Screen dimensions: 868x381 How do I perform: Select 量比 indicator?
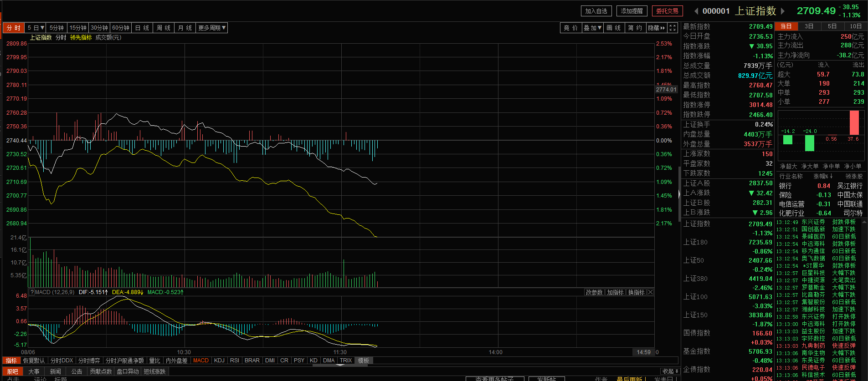pyautogui.click(x=155, y=361)
